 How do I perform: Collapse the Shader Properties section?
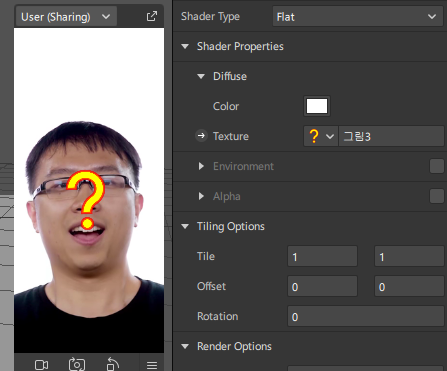[x=185, y=46]
